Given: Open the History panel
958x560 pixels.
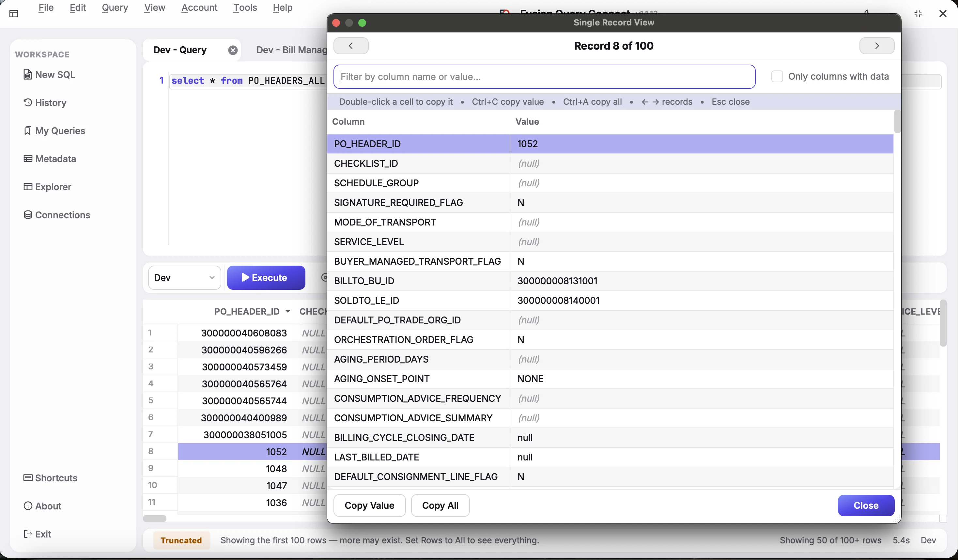Looking at the screenshot, I should 45,103.
